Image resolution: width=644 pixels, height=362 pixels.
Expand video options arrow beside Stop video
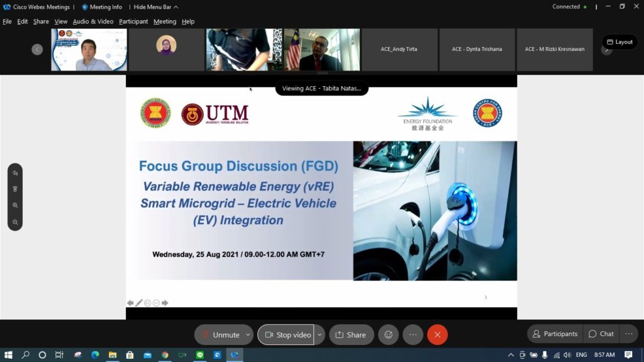319,335
